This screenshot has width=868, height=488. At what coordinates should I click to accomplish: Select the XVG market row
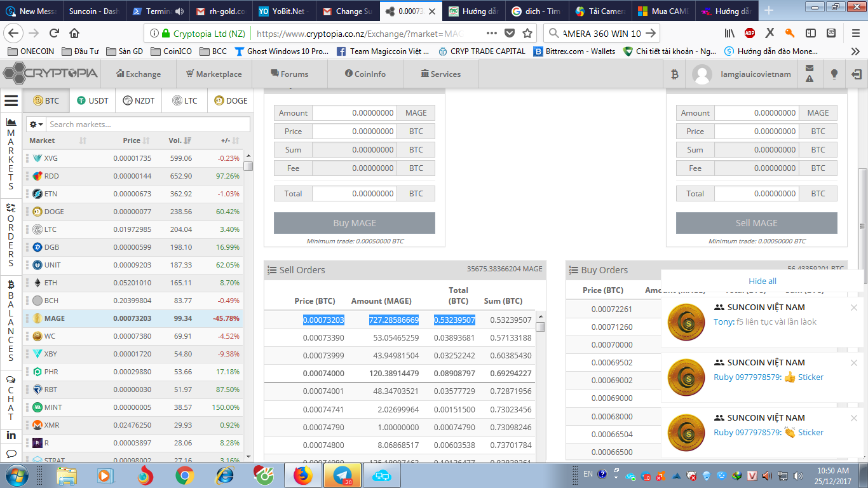[133, 158]
